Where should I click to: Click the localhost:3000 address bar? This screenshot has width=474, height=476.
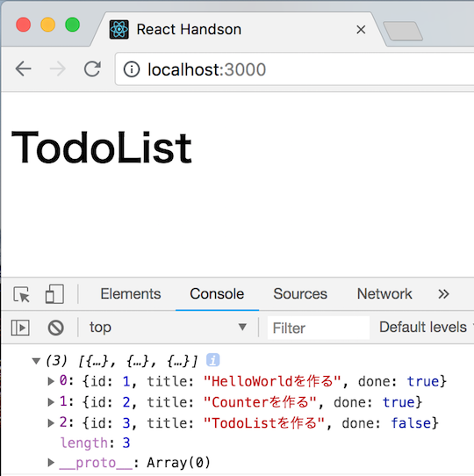coord(294,69)
